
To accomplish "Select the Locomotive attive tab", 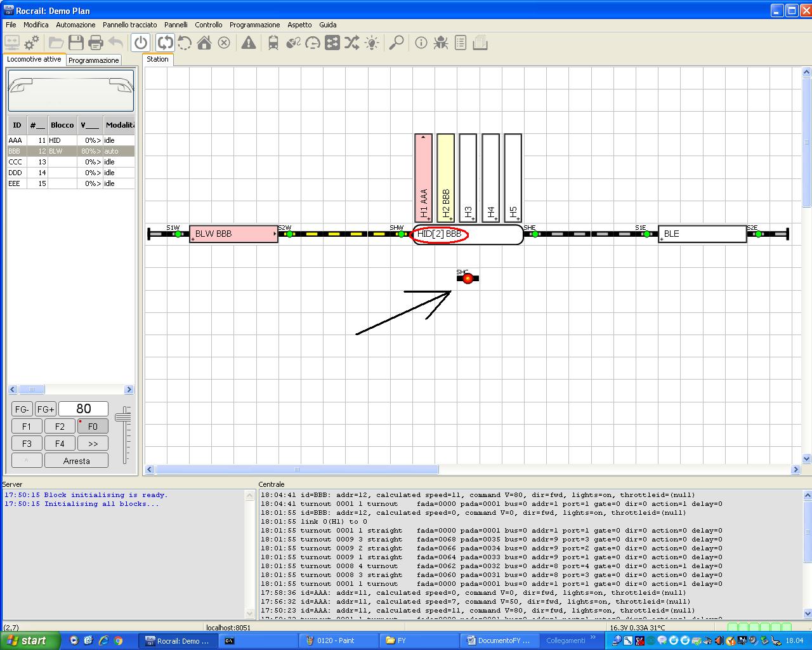I will click(34, 59).
